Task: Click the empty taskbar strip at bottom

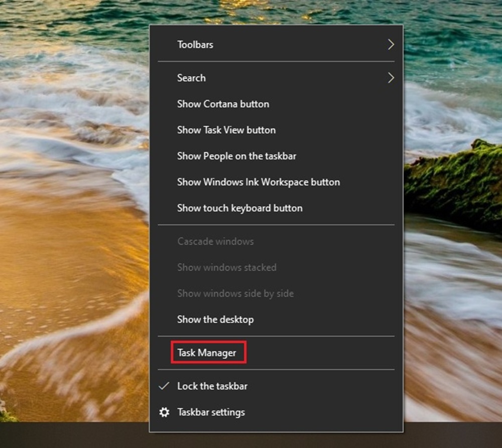Action: pos(75,435)
